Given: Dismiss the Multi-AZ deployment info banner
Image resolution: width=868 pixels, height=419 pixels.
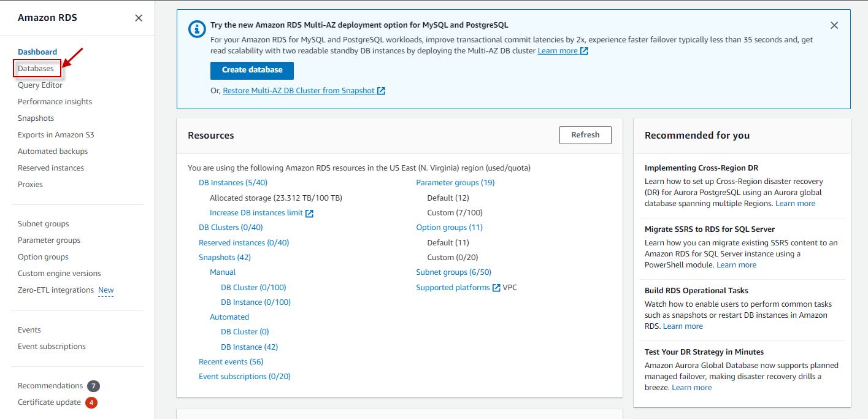Looking at the screenshot, I should pos(834,25).
